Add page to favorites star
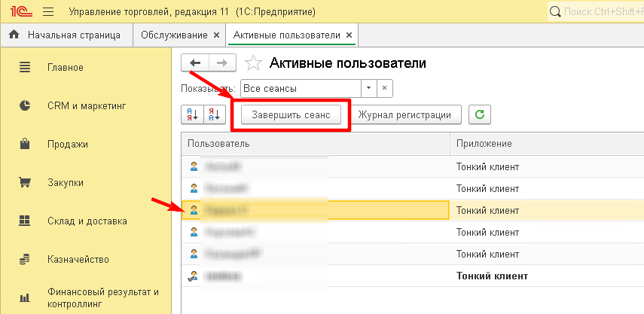Image resolution: width=644 pixels, height=314 pixels. [x=253, y=63]
